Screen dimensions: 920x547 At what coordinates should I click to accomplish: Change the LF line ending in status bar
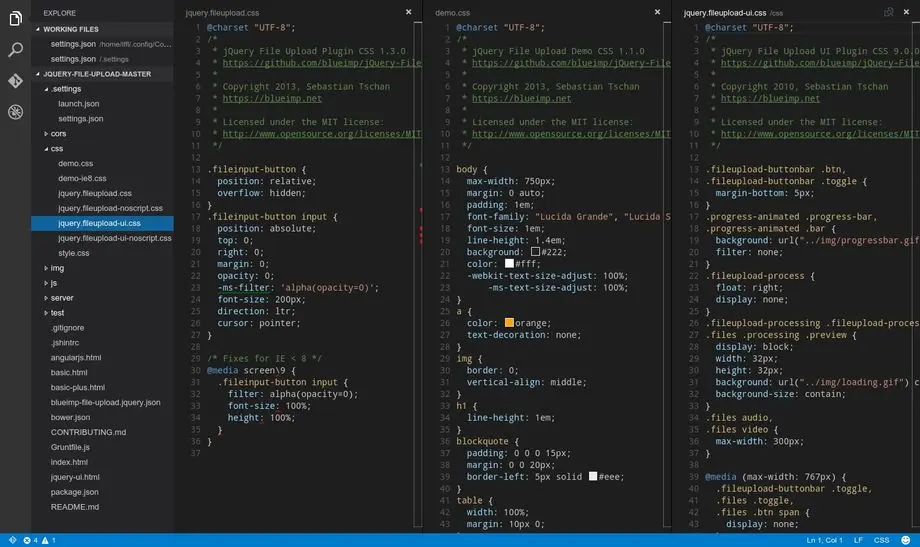(858, 540)
